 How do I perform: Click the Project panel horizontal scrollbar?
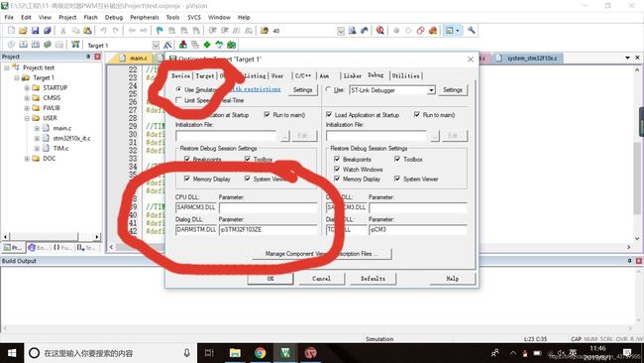[x=52, y=237]
